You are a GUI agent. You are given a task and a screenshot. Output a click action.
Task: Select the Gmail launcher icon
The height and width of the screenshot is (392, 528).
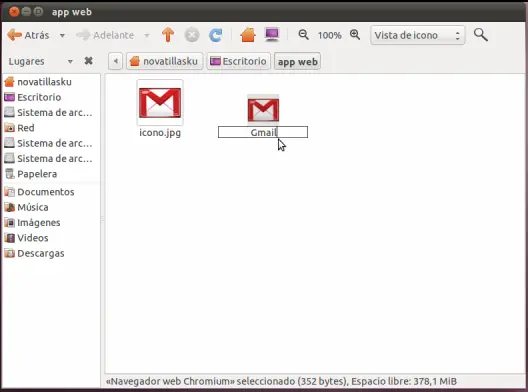263,109
